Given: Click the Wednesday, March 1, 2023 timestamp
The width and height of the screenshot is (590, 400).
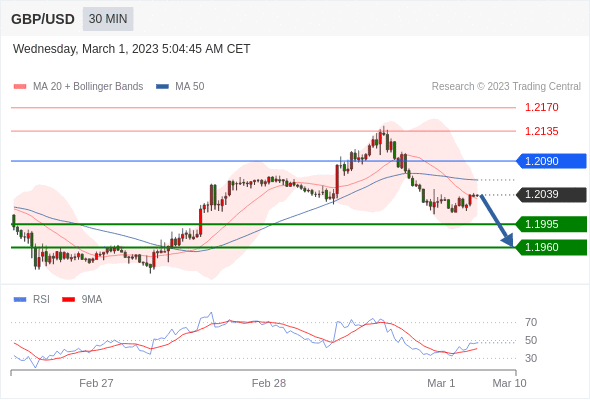Looking at the screenshot, I should (x=131, y=49).
